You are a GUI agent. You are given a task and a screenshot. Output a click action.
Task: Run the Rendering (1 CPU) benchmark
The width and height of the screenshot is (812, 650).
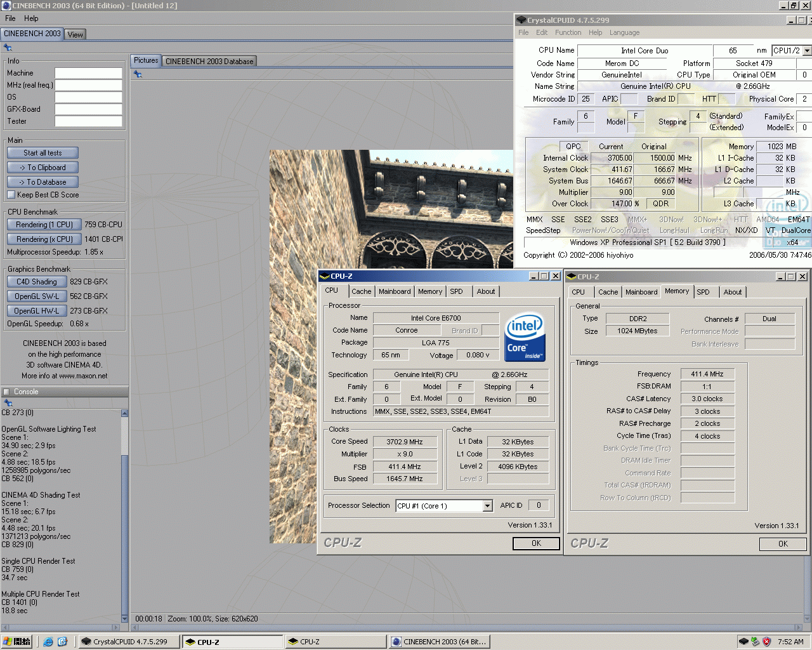(44, 225)
